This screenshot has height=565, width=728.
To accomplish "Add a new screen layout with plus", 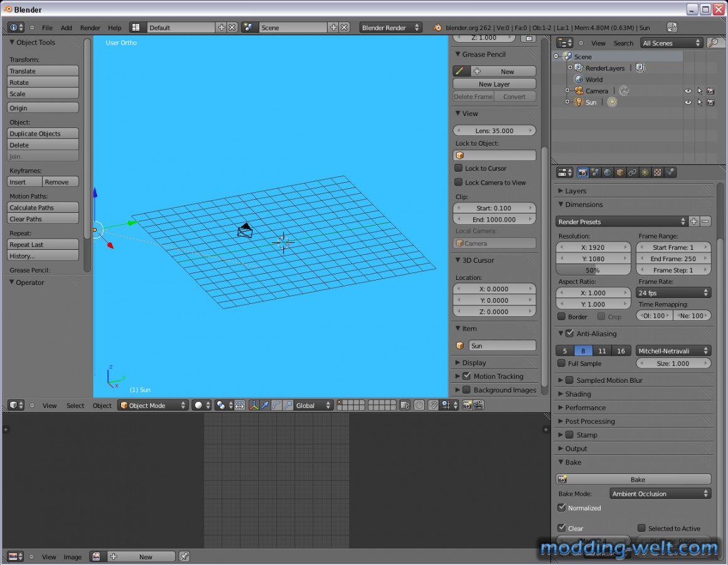I will 222,28.
